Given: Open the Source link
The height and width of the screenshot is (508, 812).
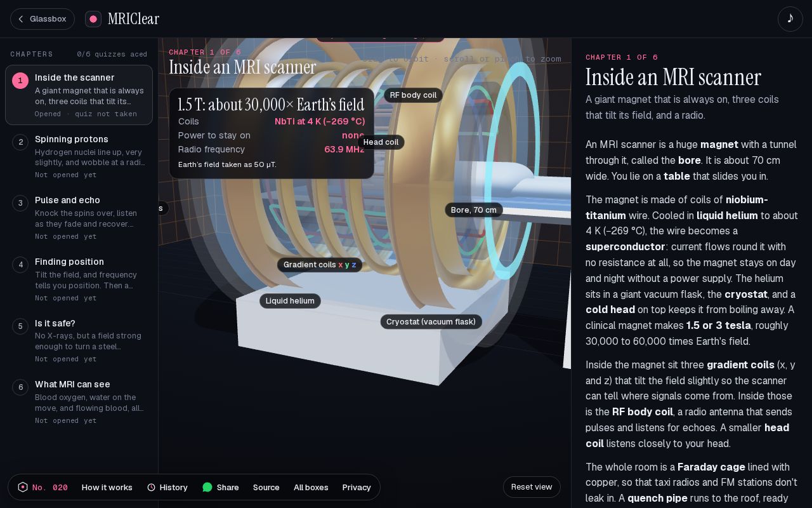Looking at the screenshot, I should 266,487.
